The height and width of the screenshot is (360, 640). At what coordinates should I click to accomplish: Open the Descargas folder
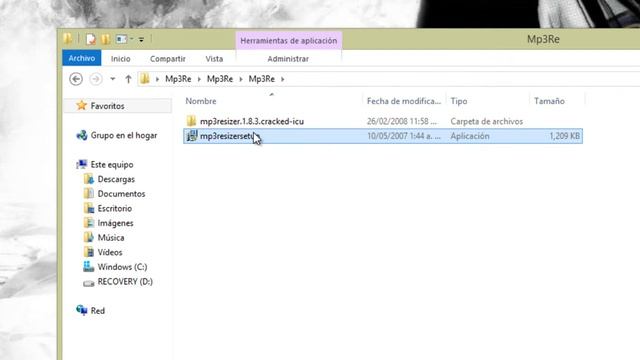point(116,179)
